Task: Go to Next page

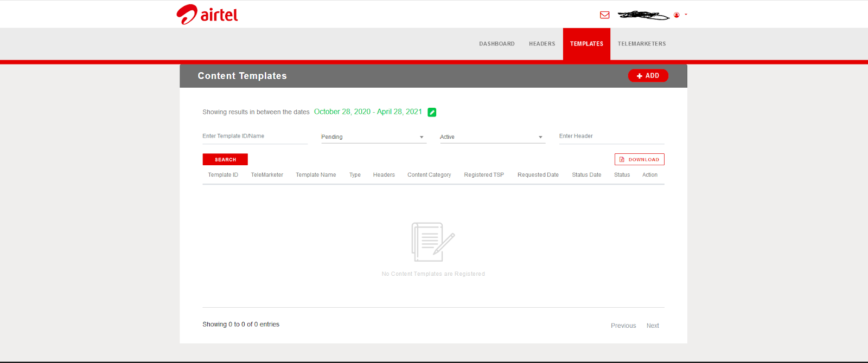Action: point(653,326)
